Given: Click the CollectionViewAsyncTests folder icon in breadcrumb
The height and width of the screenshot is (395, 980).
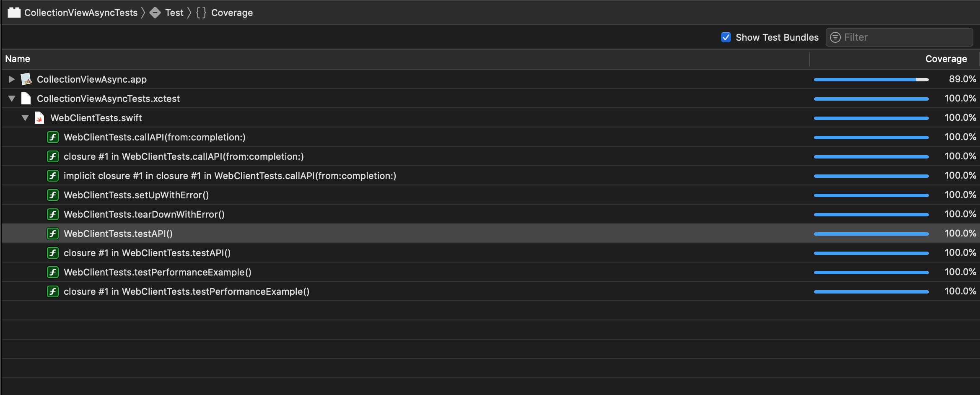Looking at the screenshot, I should [14, 13].
